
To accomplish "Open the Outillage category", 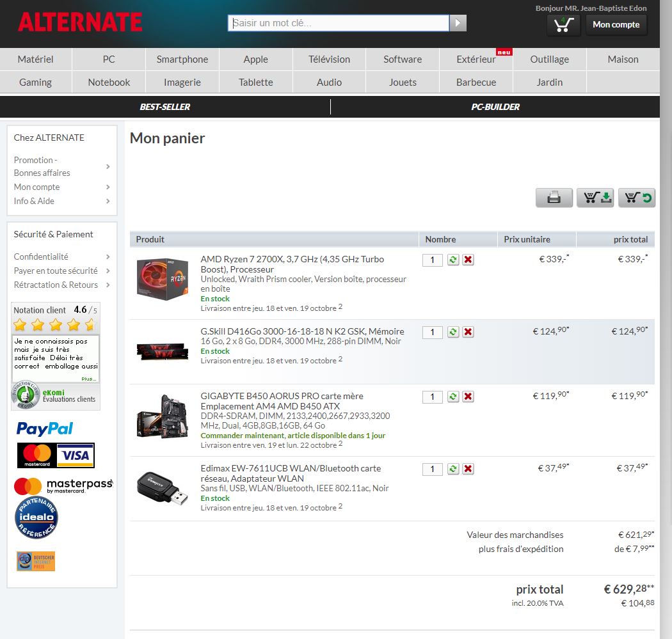I will pos(549,59).
